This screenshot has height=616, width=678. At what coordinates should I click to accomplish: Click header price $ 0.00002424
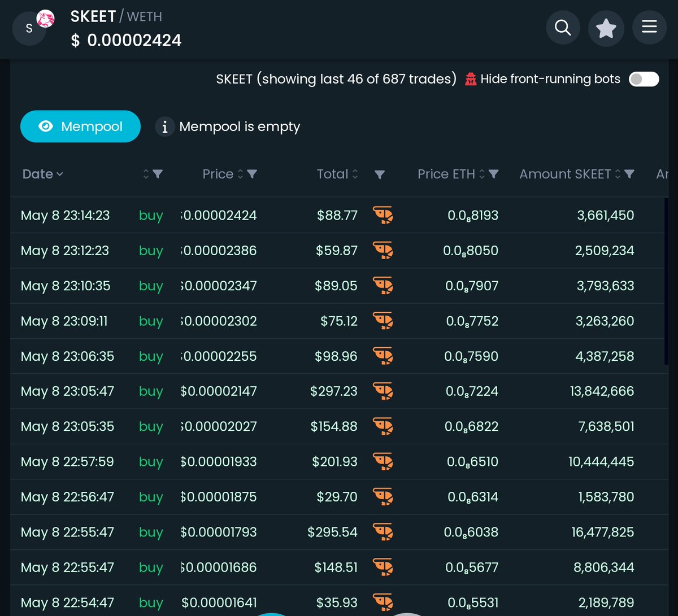[126, 41]
